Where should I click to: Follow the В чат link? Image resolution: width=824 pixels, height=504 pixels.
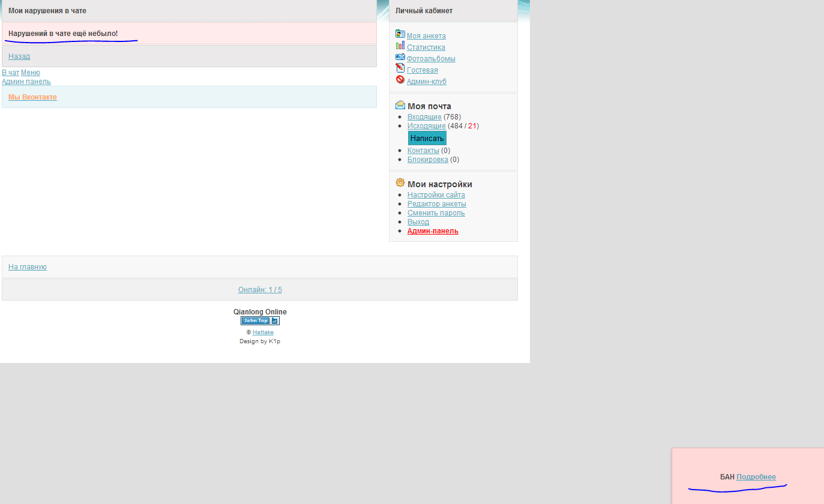(x=10, y=73)
